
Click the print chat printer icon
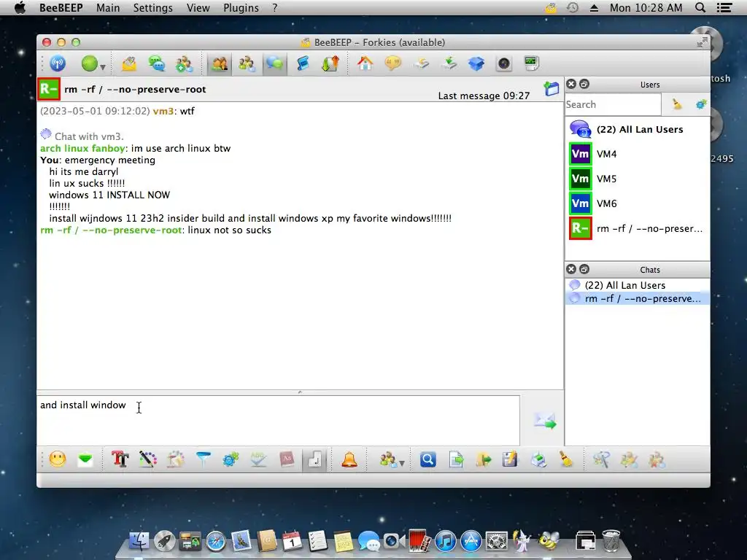(x=538, y=459)
